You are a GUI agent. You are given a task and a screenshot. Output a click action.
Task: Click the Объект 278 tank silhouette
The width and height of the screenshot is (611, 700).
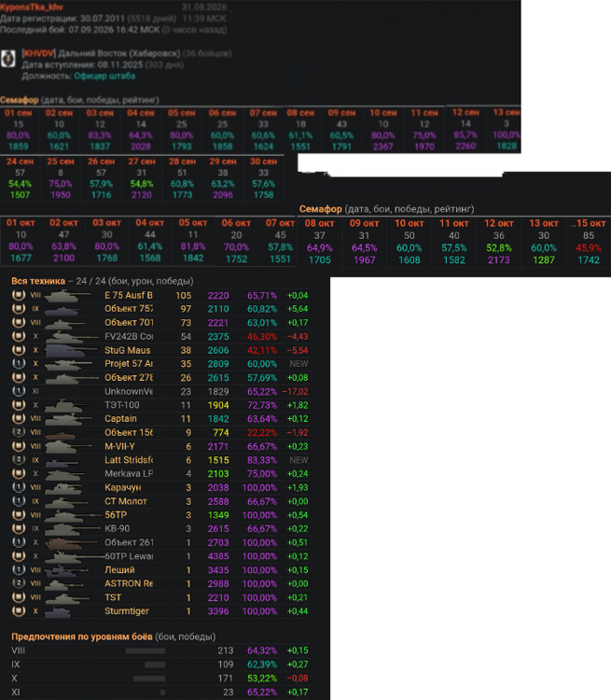72,378
